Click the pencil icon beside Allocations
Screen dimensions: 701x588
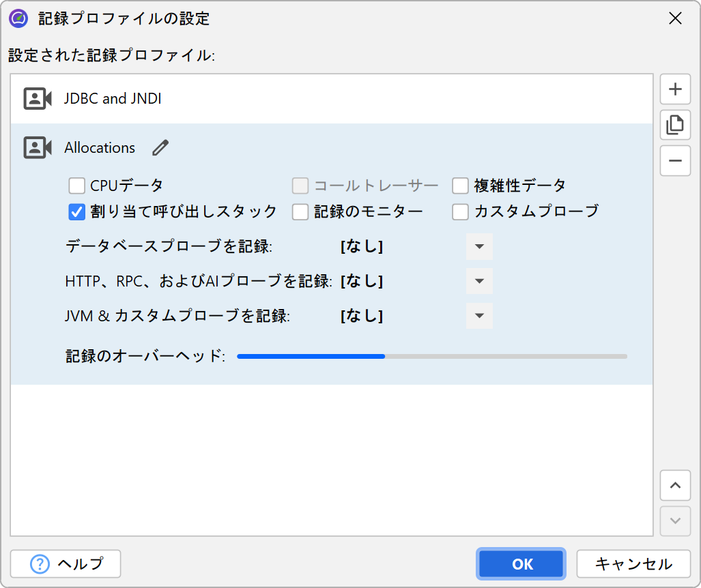[160, 148]
